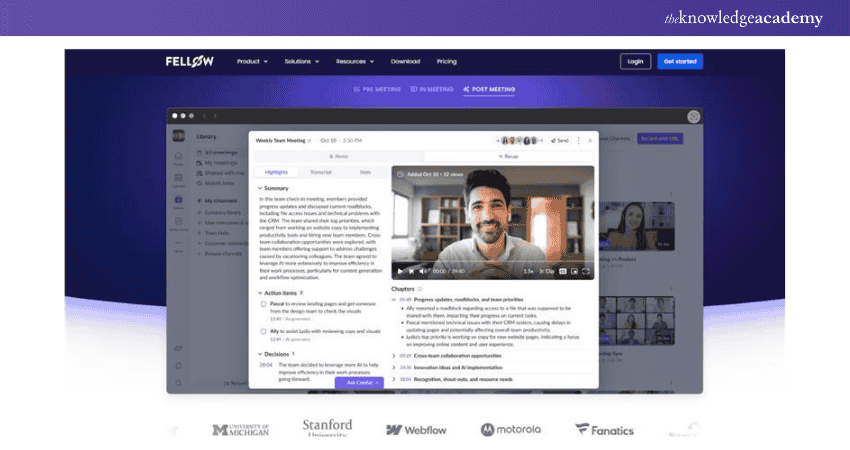Click the Send button in meeting header
Viewport: 850px width, 450px height.
559,141
